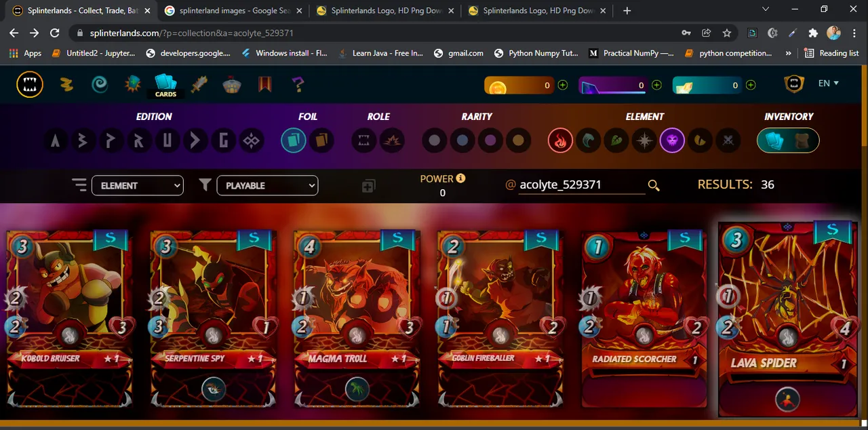This screenshot has width=868, height=430.
Task: Open the card burst shop icon
Action: coord(132,85)
